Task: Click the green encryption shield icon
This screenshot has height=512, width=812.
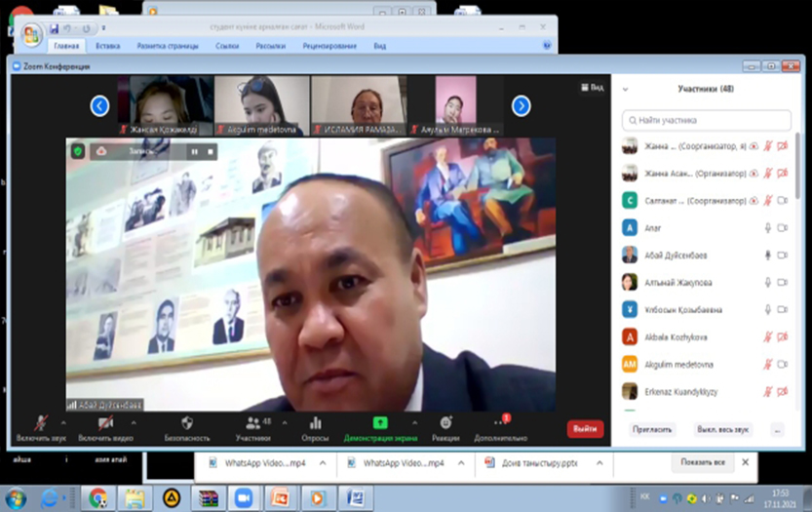Action: [x=78, y=151]
